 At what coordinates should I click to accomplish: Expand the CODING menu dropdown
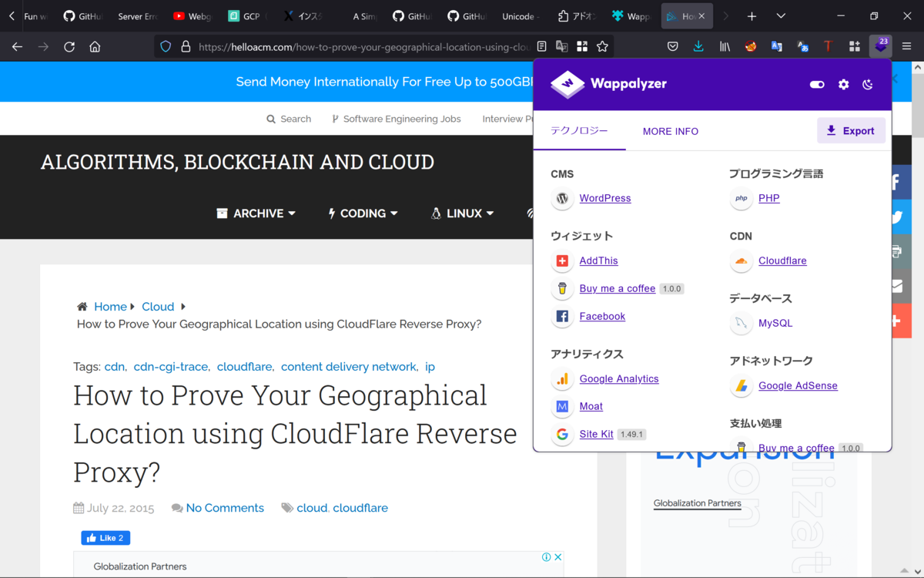(x=363, y=213)
